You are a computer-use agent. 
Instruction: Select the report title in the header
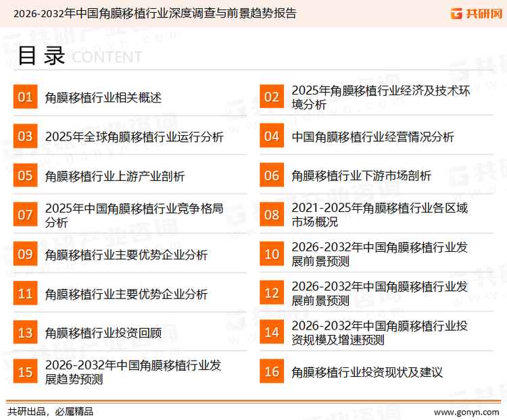pos(155,14)
